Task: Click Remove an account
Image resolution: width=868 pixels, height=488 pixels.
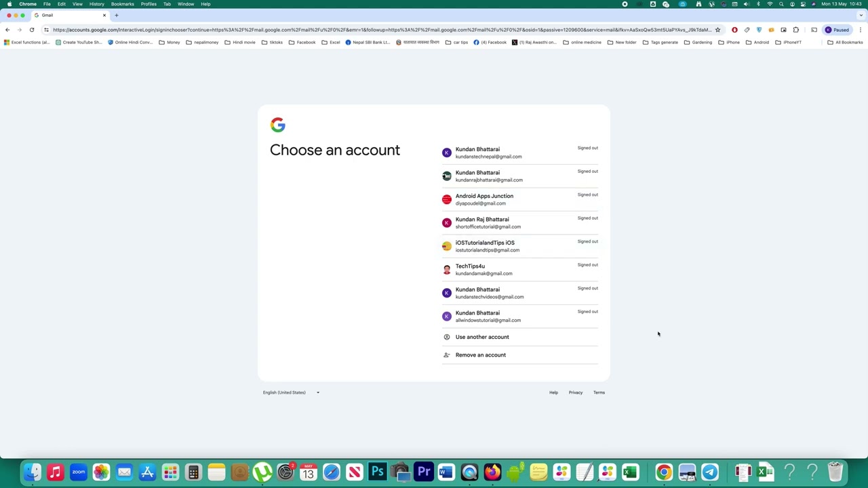Action: tap(520, 355)
